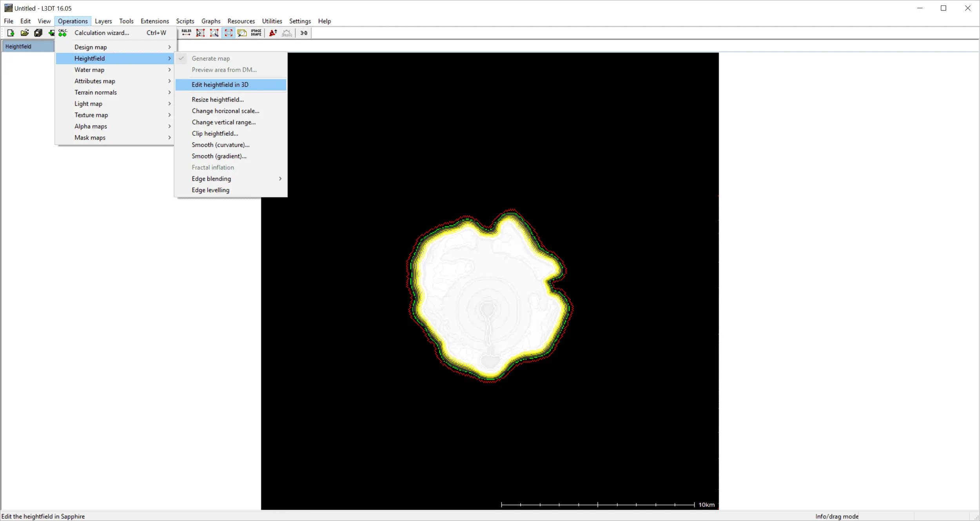Click the magnifier preview windows icon
The image size is (980, 521).
[x=242, y=33]
